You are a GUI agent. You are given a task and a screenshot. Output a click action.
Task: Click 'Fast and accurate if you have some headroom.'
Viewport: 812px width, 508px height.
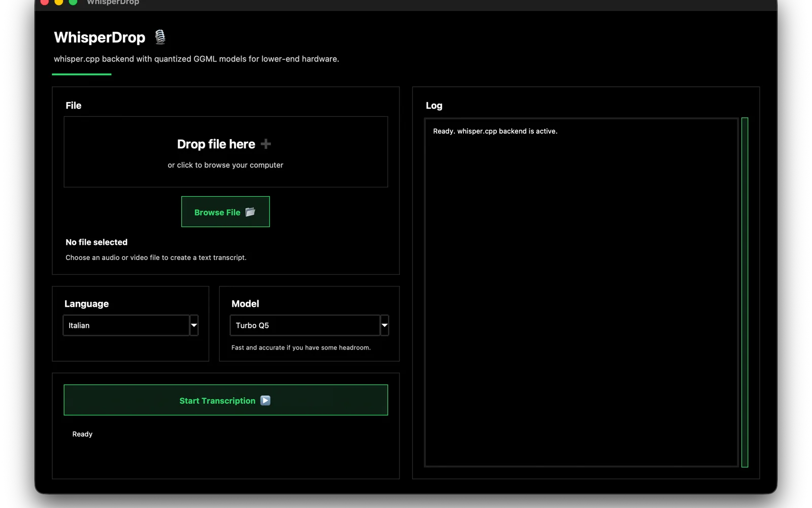pyautogui.click(x=301, y=347)
